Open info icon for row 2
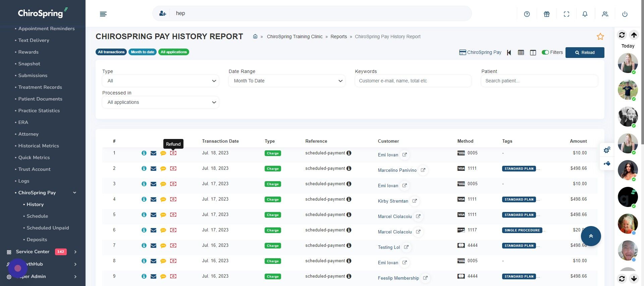Viewport: 644px width, 286px height. [144, 168]
